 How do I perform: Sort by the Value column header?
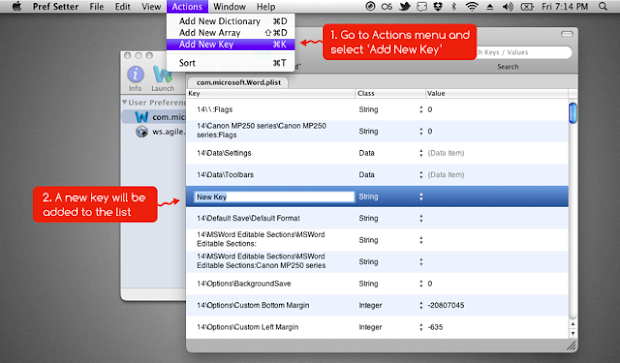pos(497,93)
